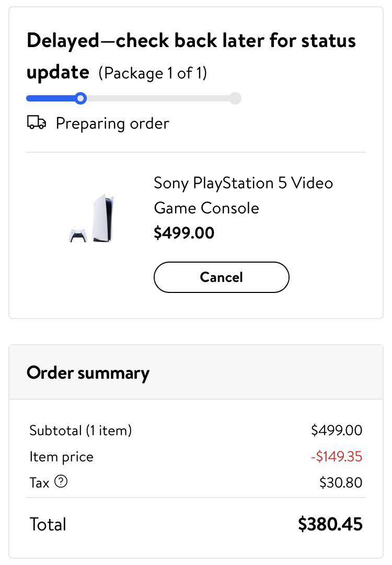The width and height of the screenshot is (392, 565).
Task: Select the Total amount
Action: pyautogui.click(x=330, y=524)
